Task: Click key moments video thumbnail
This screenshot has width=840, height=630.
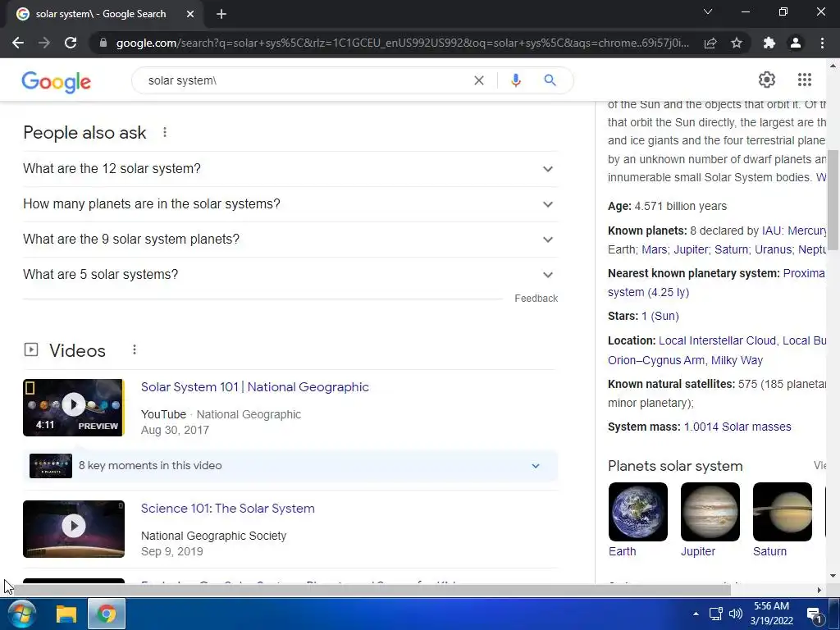Action: point(51,466)
